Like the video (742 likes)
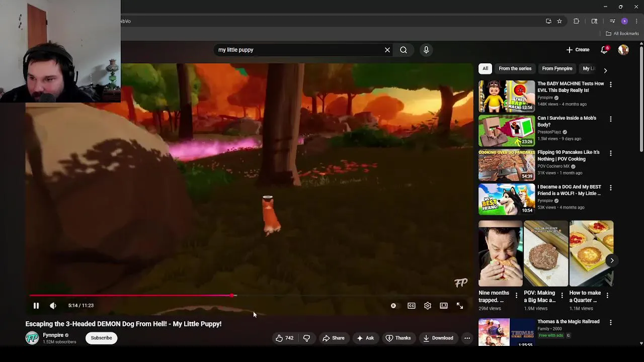This screenshot has height=362, width=644. pyautogui.click(x=284, y=338)
